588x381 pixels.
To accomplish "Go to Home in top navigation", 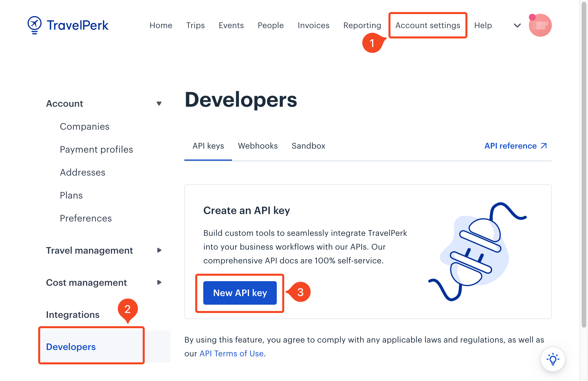I will coord(161,26).
